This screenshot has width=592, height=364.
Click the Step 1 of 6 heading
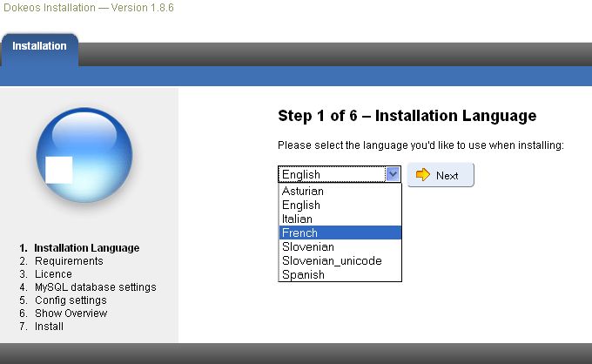pyautogui.click(x=407, y=116)
